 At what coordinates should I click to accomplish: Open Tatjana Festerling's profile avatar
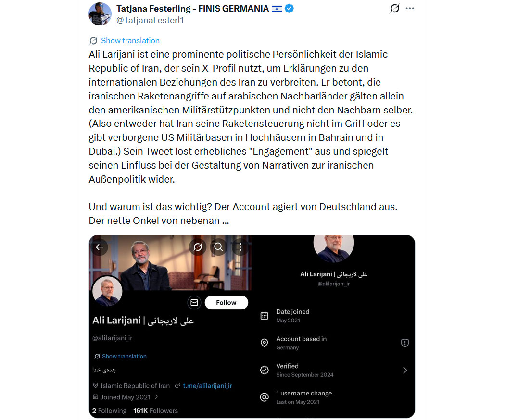(100, 13)
